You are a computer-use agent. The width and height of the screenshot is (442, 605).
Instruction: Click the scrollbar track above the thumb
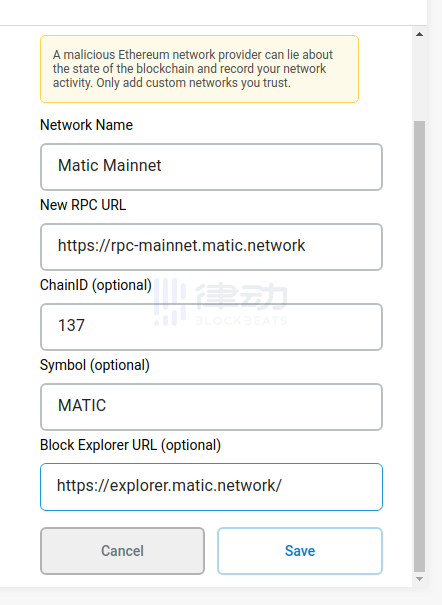click(x=419, y=81)
